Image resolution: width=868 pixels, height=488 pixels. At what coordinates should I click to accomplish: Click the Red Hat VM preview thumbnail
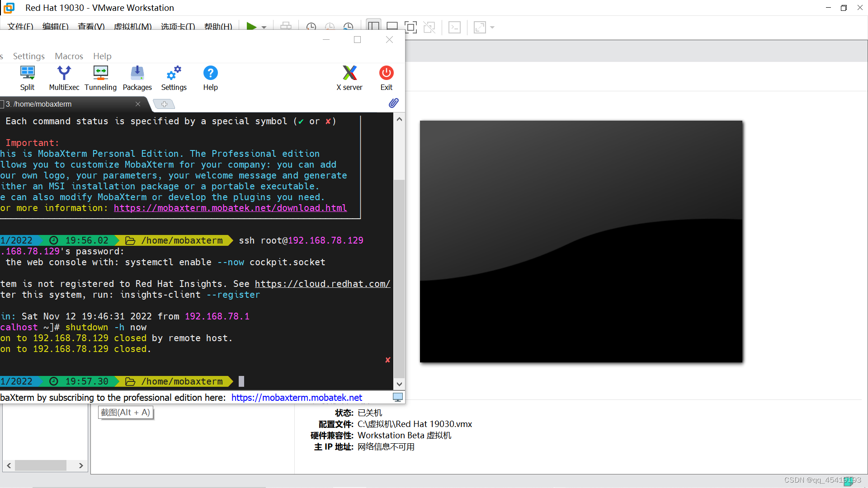tap(581, 241)
